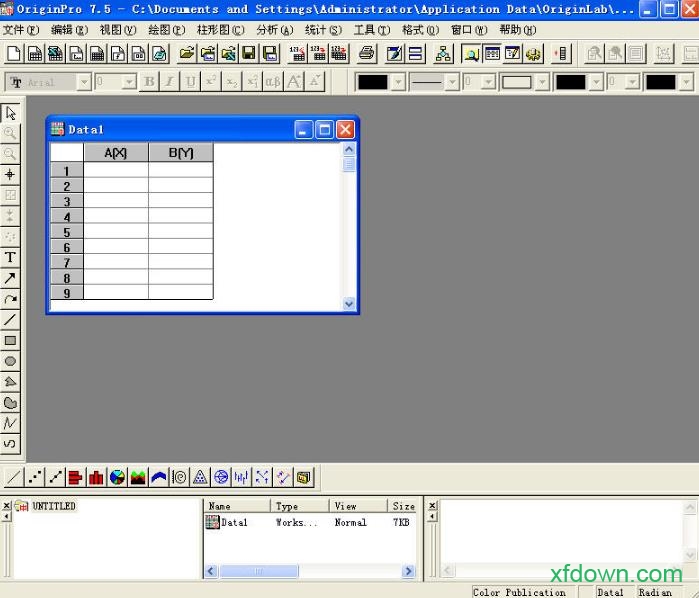The width and height of the screenshot is (699, 598).
Task: Toggle Subscript (x₂) formatting
Action: point(232,82)
